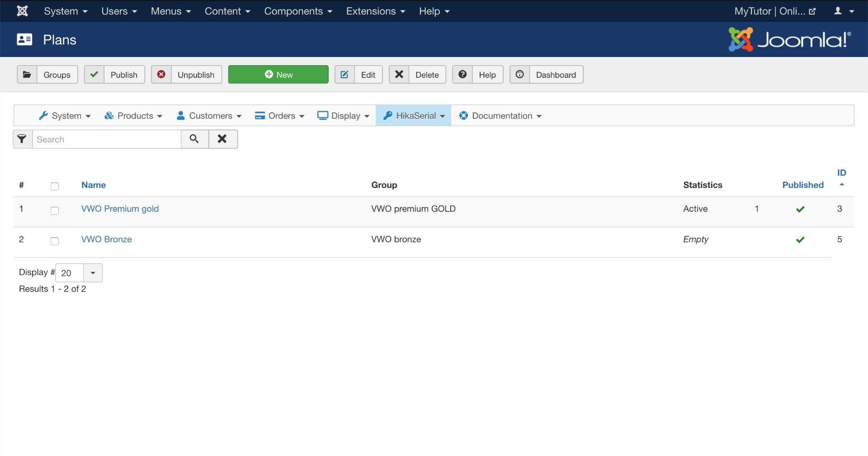The width and height of the screenshot is (868, 456).
Task: Open the Orders submenu
Action: 280,116
